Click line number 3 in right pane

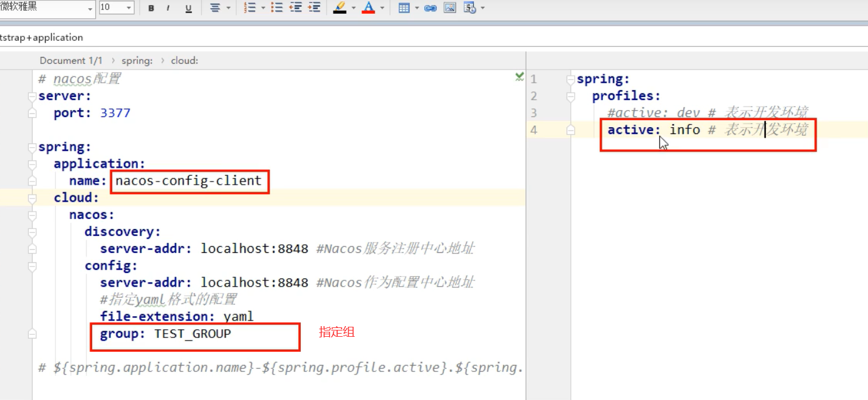pyautogui.click(x=533, y=113)
